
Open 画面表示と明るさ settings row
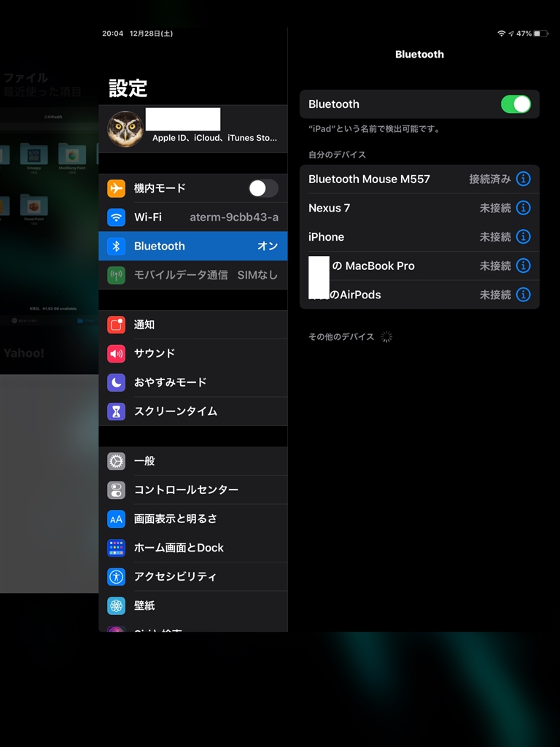[192, 519]
